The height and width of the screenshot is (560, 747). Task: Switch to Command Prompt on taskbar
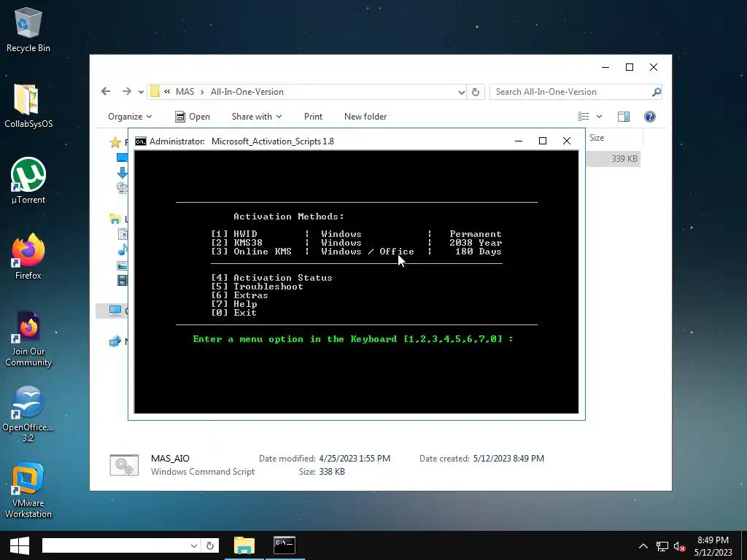[x=285, y=545]
